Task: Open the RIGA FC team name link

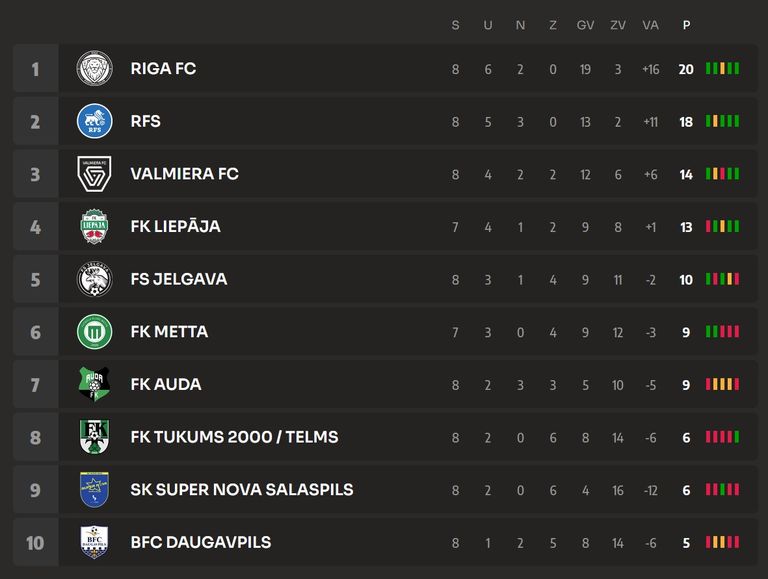Action: point(163,69)
